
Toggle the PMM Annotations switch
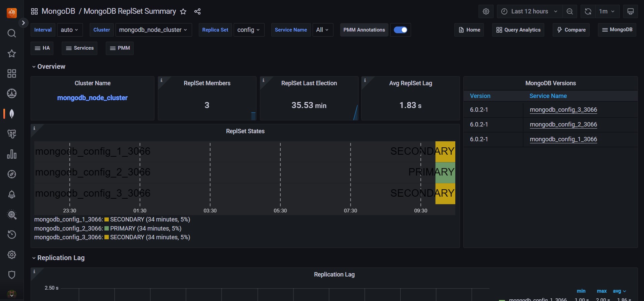[x=400, y=30]
